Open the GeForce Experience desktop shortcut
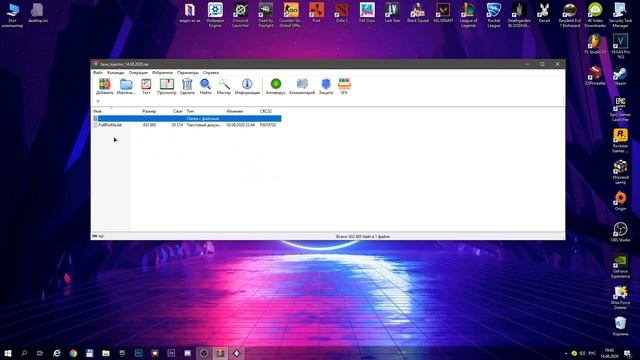 pos(620,266)
